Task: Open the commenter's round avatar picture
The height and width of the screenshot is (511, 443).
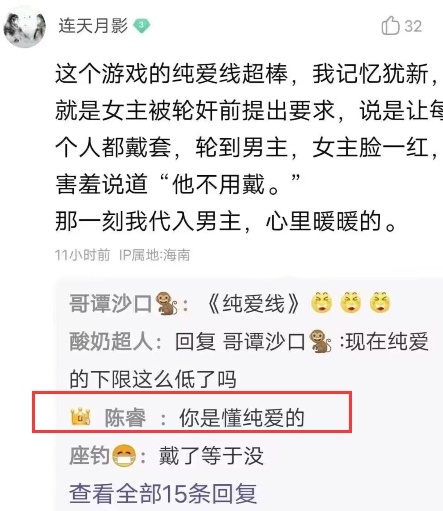Action: pos(24,27)
